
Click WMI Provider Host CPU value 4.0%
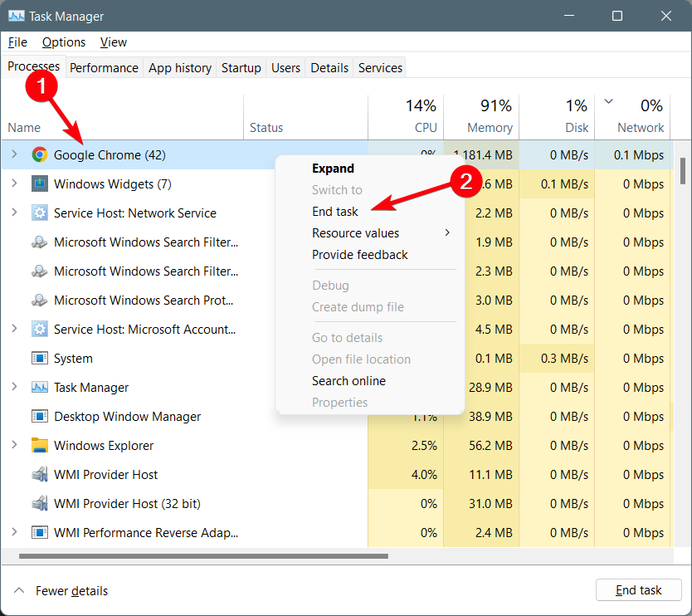[x=424, y=474]
